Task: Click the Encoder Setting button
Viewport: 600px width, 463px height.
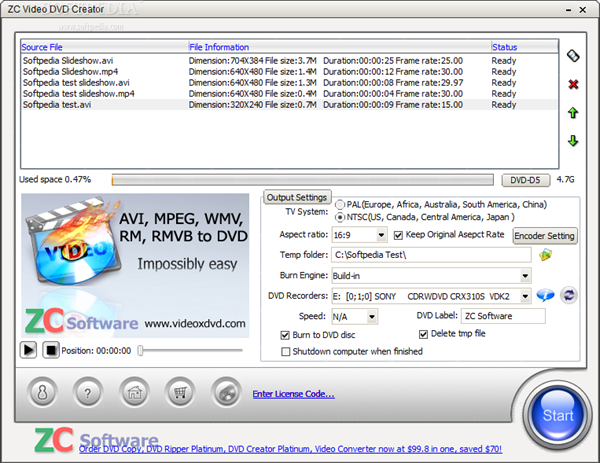Action: click(545, 235)
